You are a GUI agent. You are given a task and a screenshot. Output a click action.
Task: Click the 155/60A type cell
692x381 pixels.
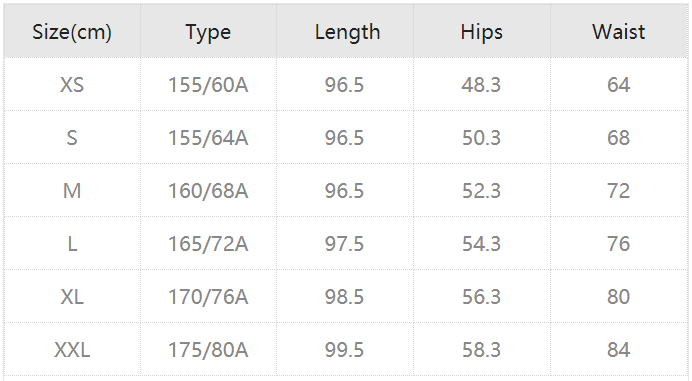(208, 85)
